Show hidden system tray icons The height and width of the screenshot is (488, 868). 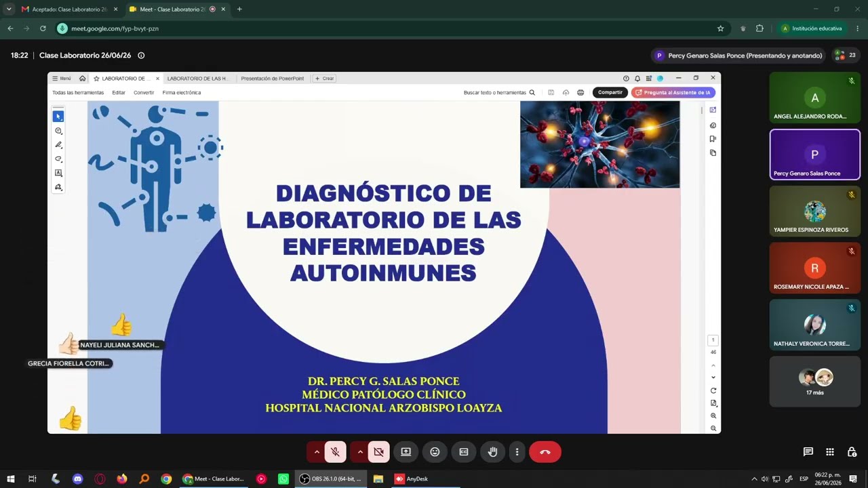point(754,479)
